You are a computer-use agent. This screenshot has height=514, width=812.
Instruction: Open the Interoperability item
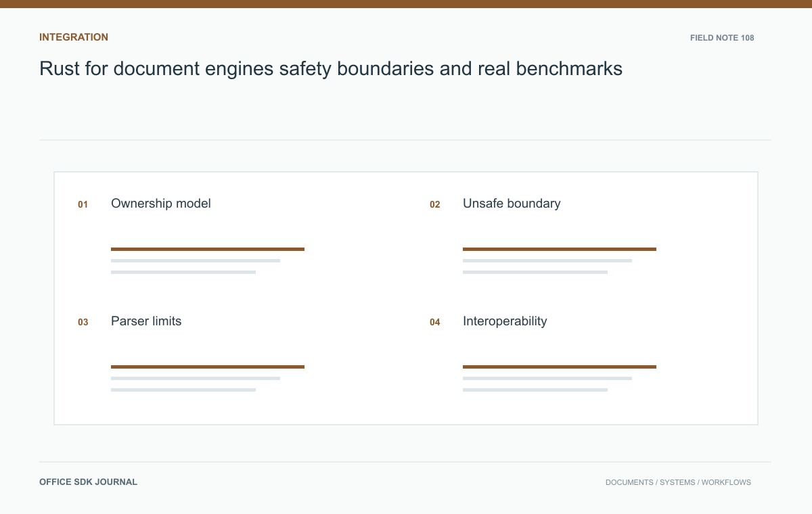pos(505,321)
